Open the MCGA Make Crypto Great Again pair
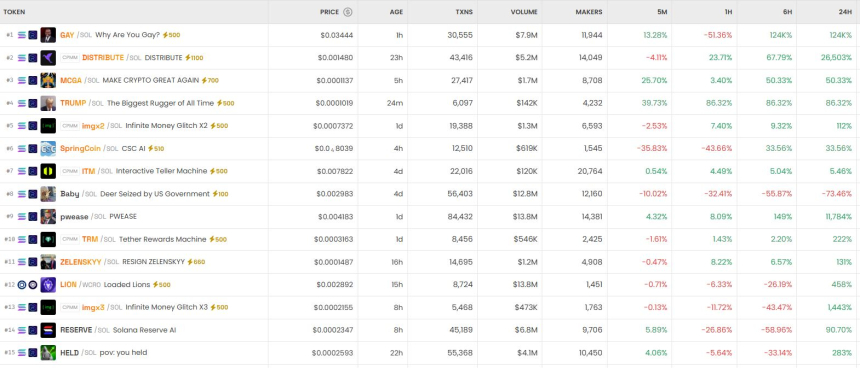The width and height of the screenshot is (860, 368). (129, 81)
